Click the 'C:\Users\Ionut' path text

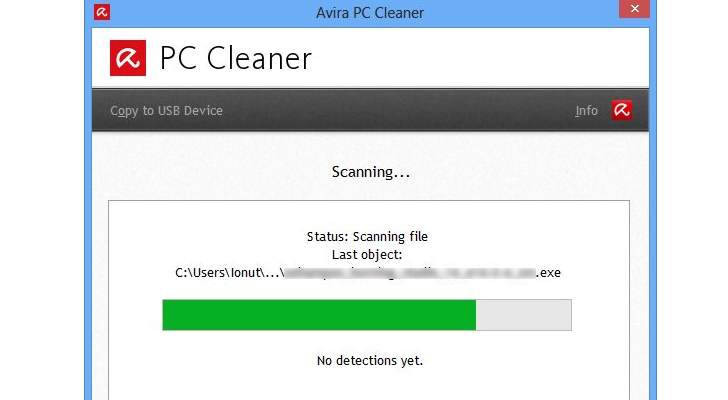pos(217,272)
